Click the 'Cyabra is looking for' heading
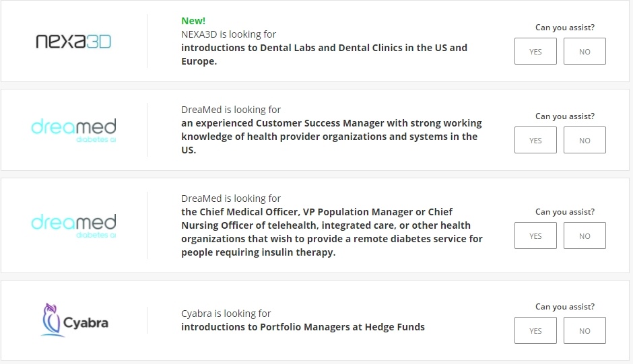Image resolution: width=633 pixels, height=364 pixels. [x=226, y=314]
